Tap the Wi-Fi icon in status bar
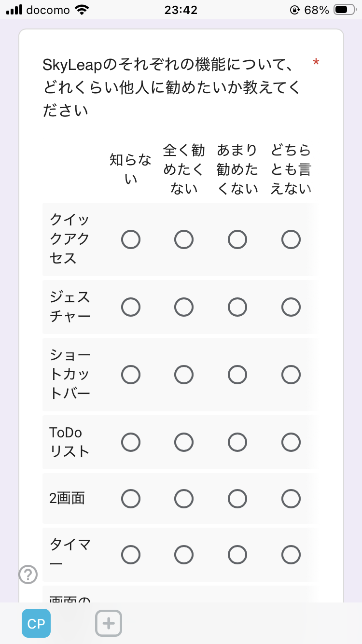Image resolution: width=362 pixels, height=644 pixels. pyautogui.click(x=83, y=10)
